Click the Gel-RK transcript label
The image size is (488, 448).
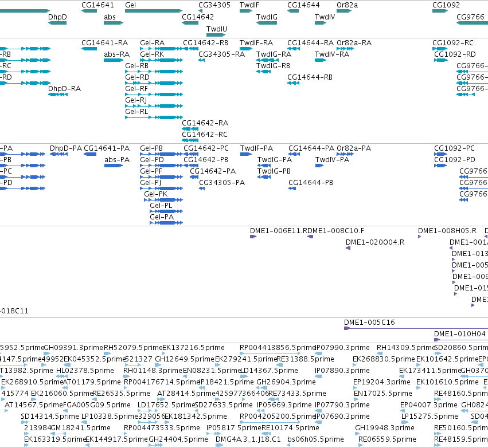coord(152,54)
